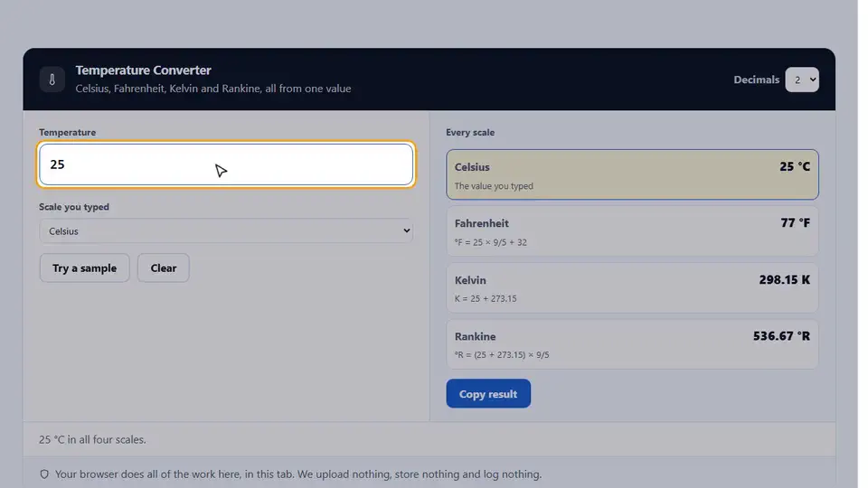Click the header subtitle listing Celsius, Fahrenheit, Kelvin
The height and width of the screenshot is (488, 868).
(x=213, y=89)
